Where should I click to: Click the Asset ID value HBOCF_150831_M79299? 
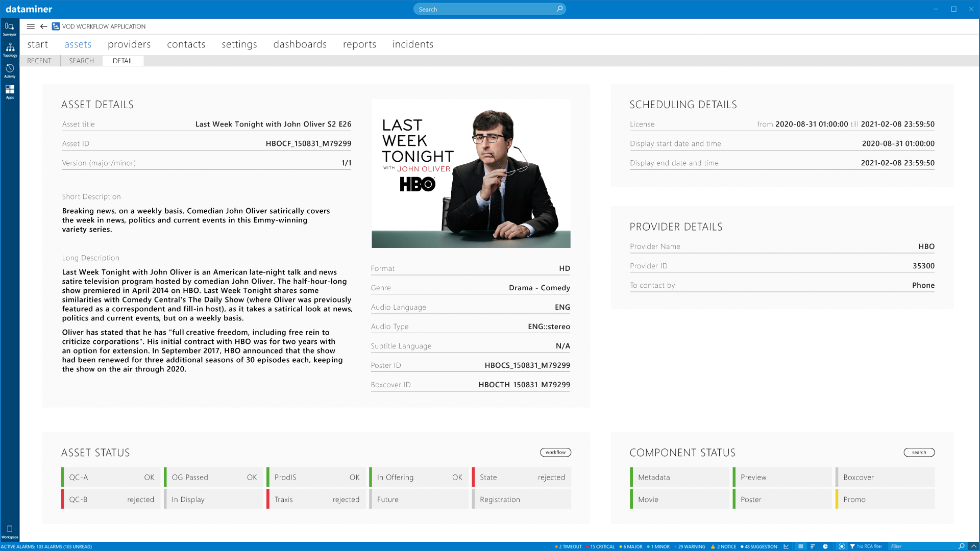(308, 144)
